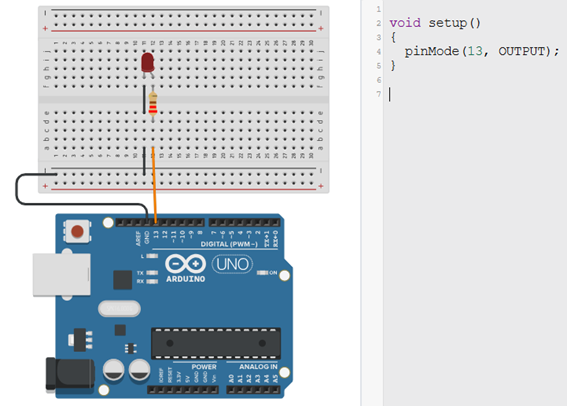This screenshot has height=406, width=567.
Task: Click the short black jumper beside resistor
Action: pos(144,99)
